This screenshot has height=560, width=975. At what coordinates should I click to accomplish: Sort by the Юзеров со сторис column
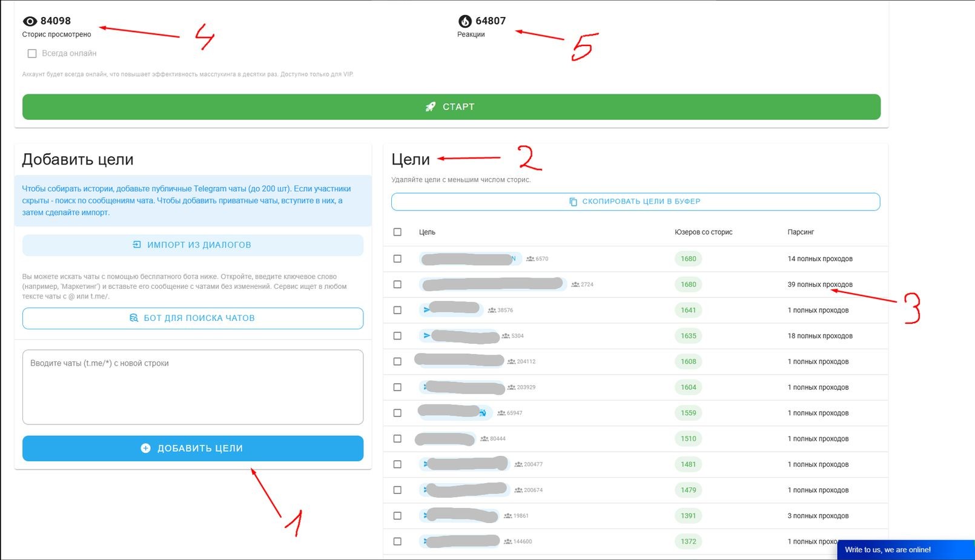(703, 232)
